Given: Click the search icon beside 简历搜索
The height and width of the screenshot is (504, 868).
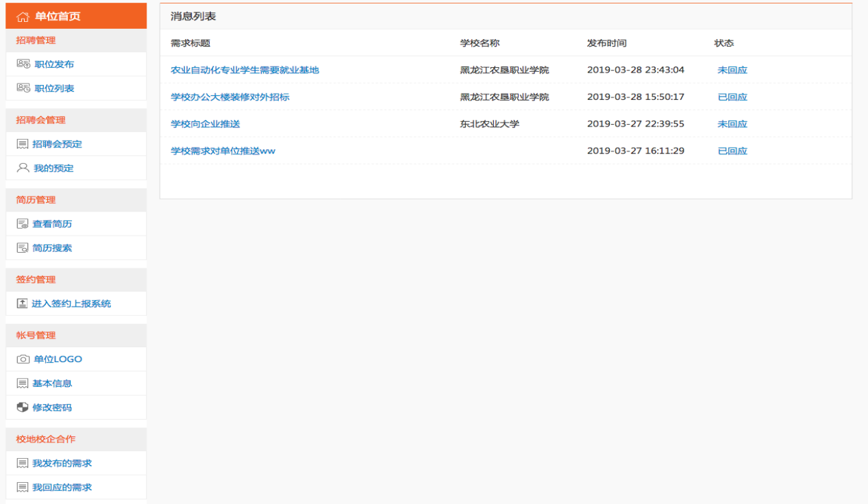Looking at the screenshot, I should pos(23,248).
